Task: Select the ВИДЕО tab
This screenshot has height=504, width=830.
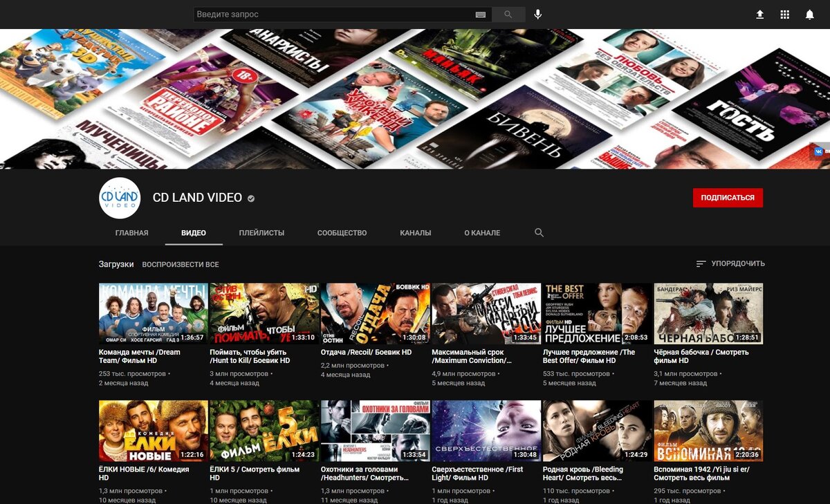Action: 194,233
